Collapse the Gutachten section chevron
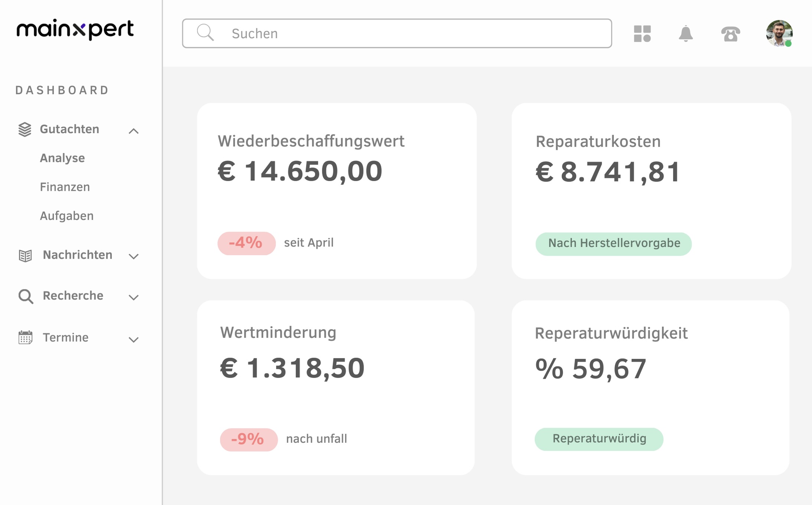 coord(134,131)
